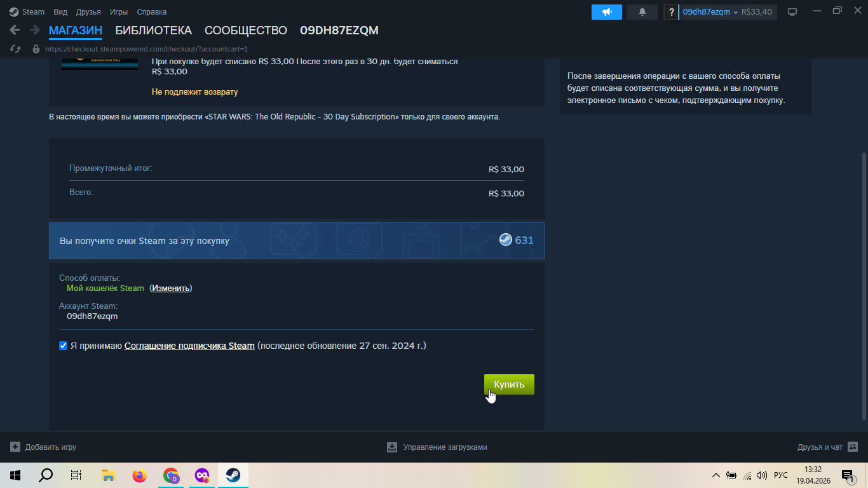Screen dimensions: 868x488
Task: Click the Steam logo icon in title bar
Action: pyautogui.click(x=14, y=11)
